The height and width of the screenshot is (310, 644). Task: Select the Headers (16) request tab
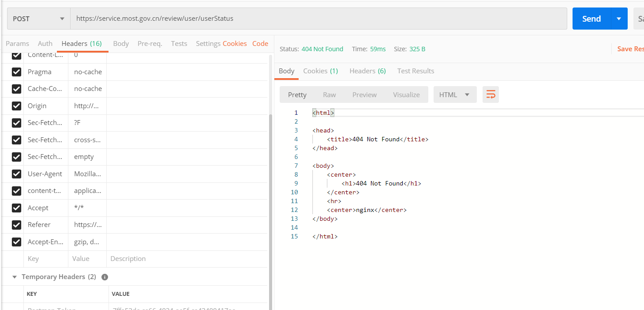[x=82, y=43]
